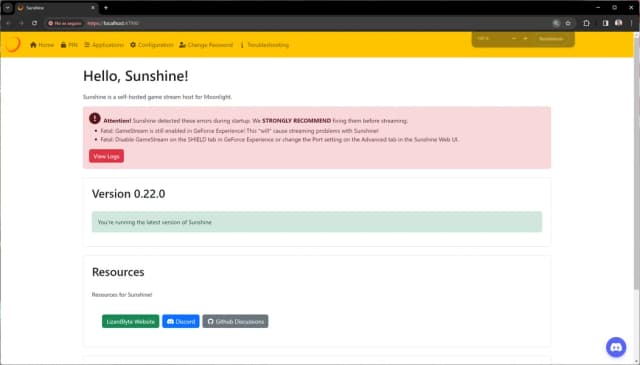Click the red attention warning icon

click(95, 118)
